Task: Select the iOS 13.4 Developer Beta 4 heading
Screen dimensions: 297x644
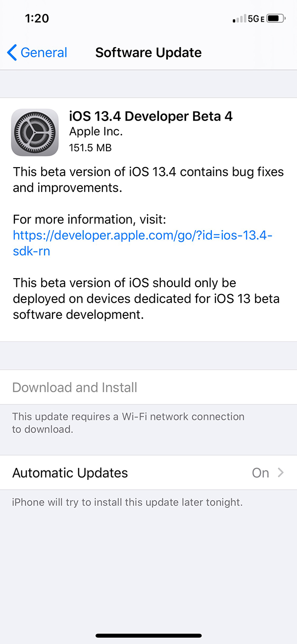Action: point(151,116)
